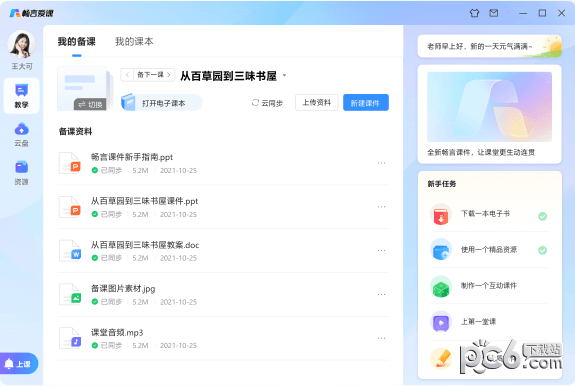
Task: Open more options for 课堂音频.mp3
Action: [x=381, y=338]
